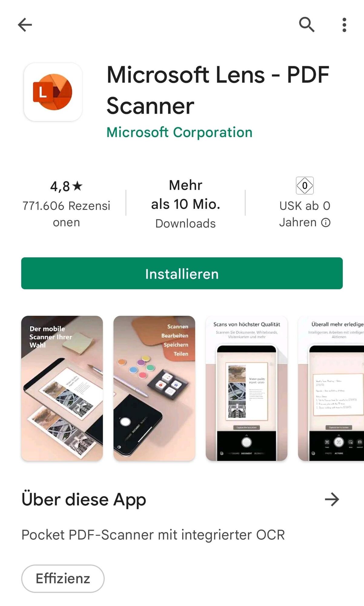Screen dimensions: 364x606
Task: Tap the Microsoft Lens - PDF Scanner title
Action: [218, 90]
